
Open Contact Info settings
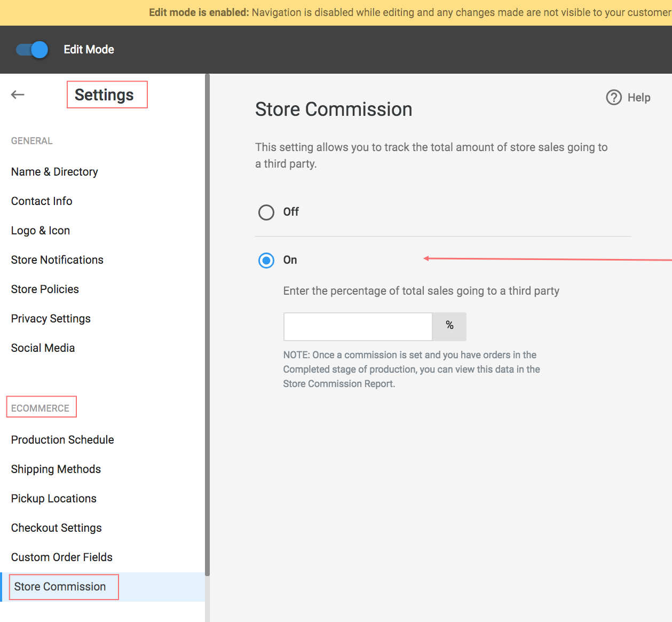click(42, 201)
